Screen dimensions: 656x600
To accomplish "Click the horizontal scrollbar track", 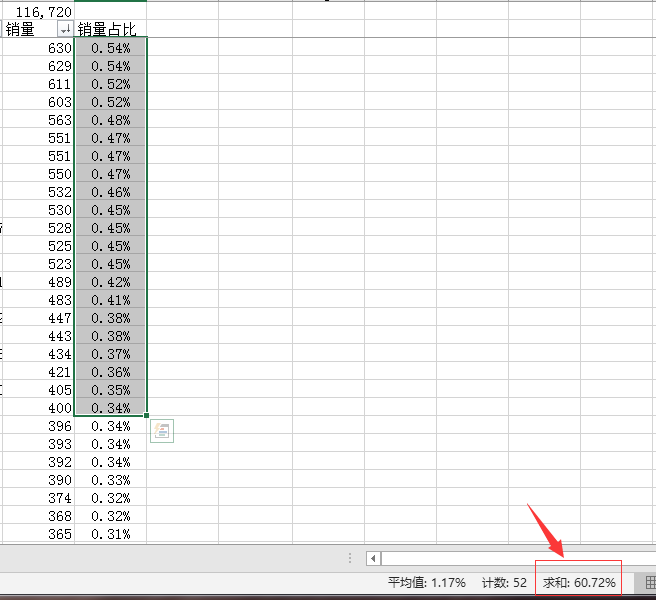I will (518, 558).
